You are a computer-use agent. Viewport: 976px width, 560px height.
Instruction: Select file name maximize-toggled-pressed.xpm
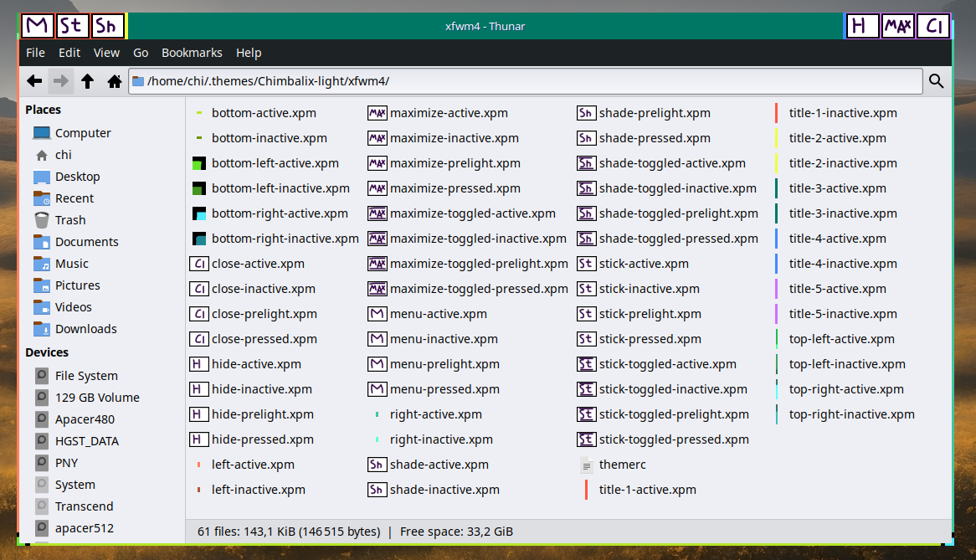tap(479, 289)
